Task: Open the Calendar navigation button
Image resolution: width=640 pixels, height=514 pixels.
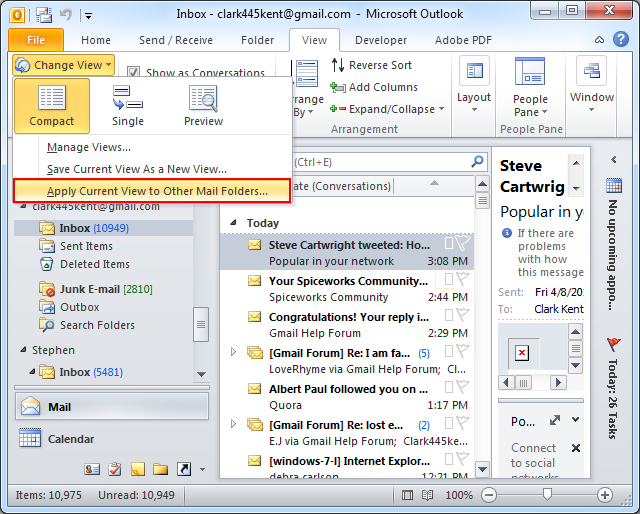Action: [x=112, y=439]
